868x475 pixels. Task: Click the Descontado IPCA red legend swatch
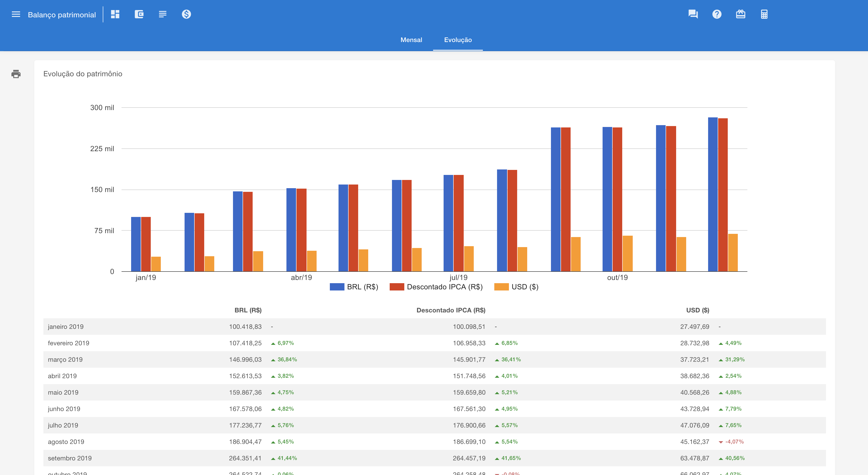coord(397,287)
